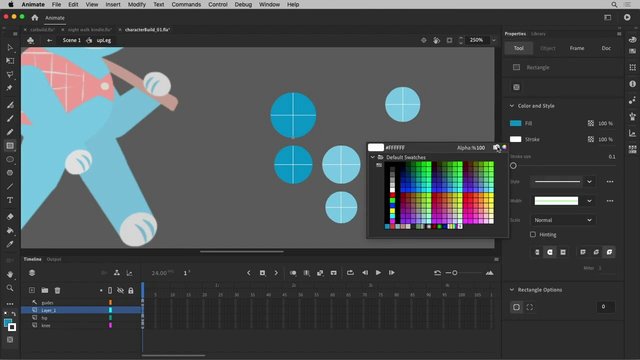Swap fill and stroke colors
This screenshot has height=360, width=640.
pos(13,314)
